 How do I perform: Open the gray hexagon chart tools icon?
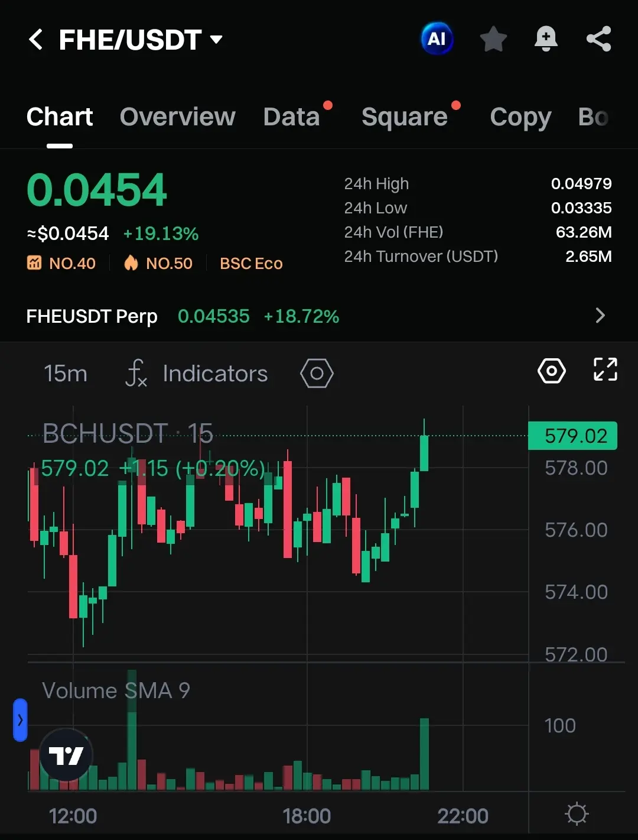(317, 374)
